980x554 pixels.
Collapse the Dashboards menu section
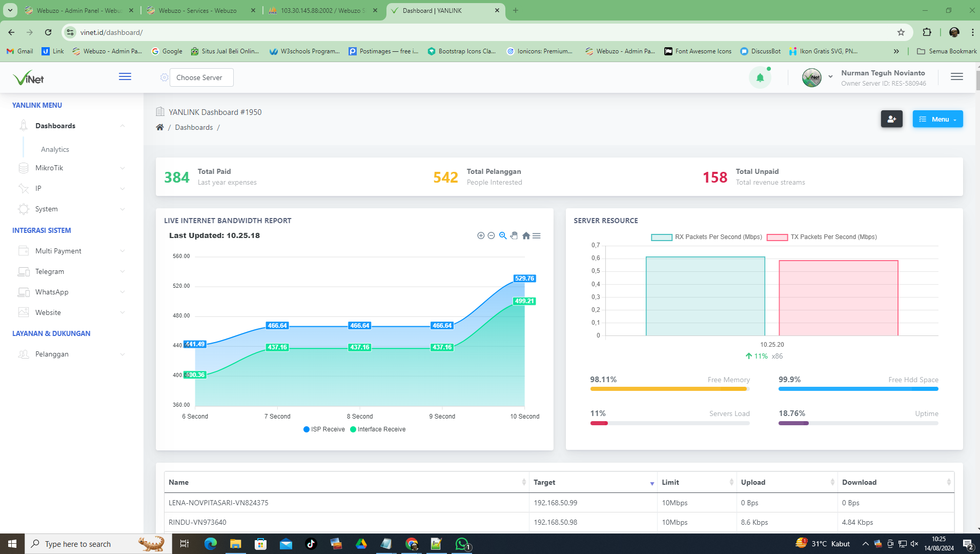[x=72, y=126]
